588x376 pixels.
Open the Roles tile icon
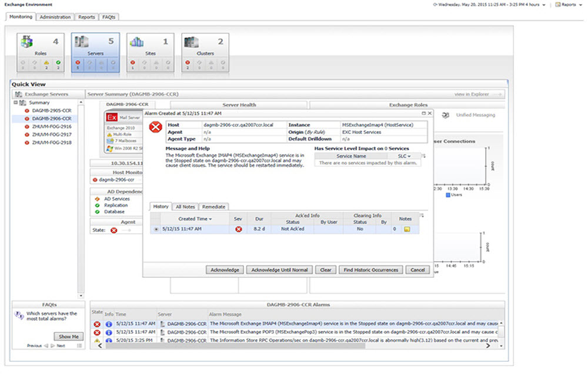pyautogui.click(x=26, y=42)
